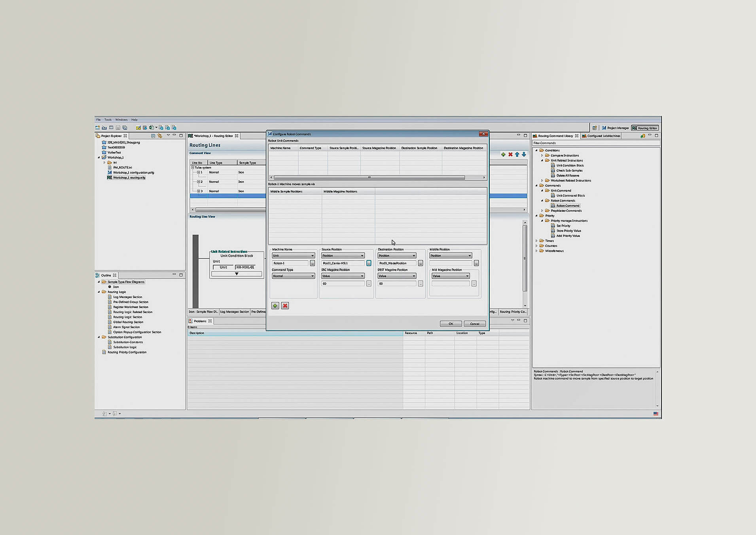Click the Filter Commands input field

[x=595, y=143]
